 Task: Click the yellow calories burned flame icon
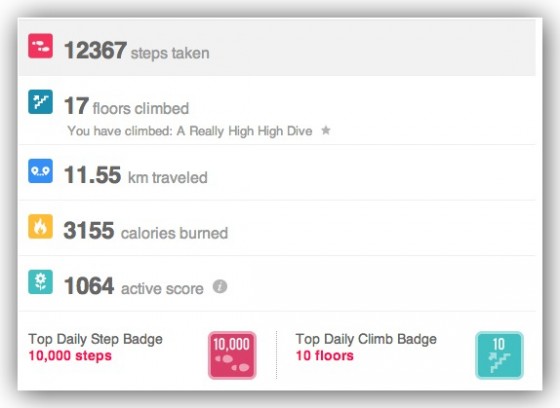point(40,226)
